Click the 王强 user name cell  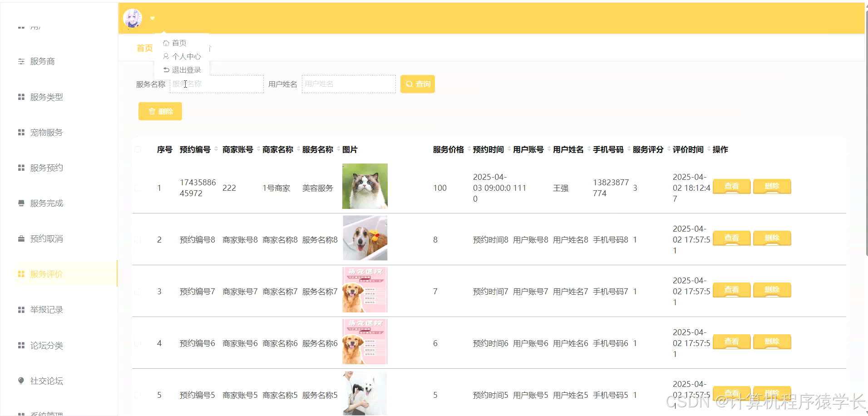tap(561, 188)
